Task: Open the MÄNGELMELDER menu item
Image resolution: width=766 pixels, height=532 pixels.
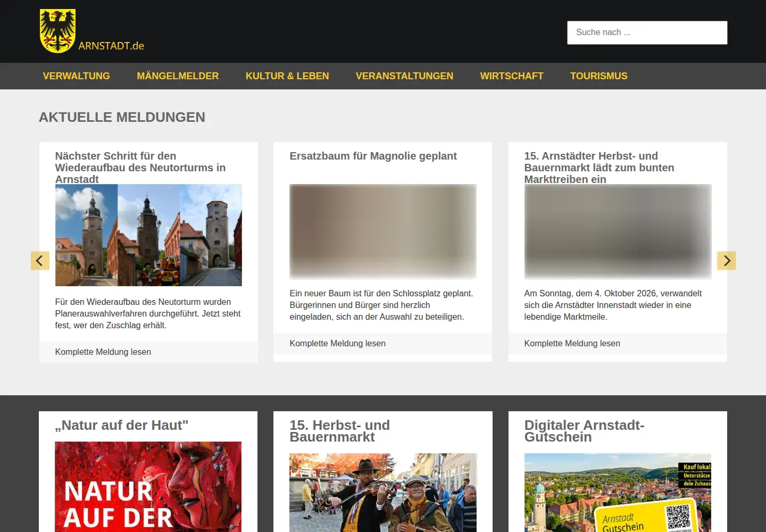Action: click(x=178, y=76)
